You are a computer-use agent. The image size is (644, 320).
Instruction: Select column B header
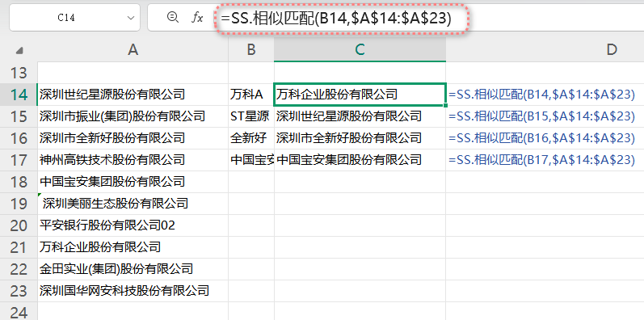pyautogui.click(x=251, y=50)
